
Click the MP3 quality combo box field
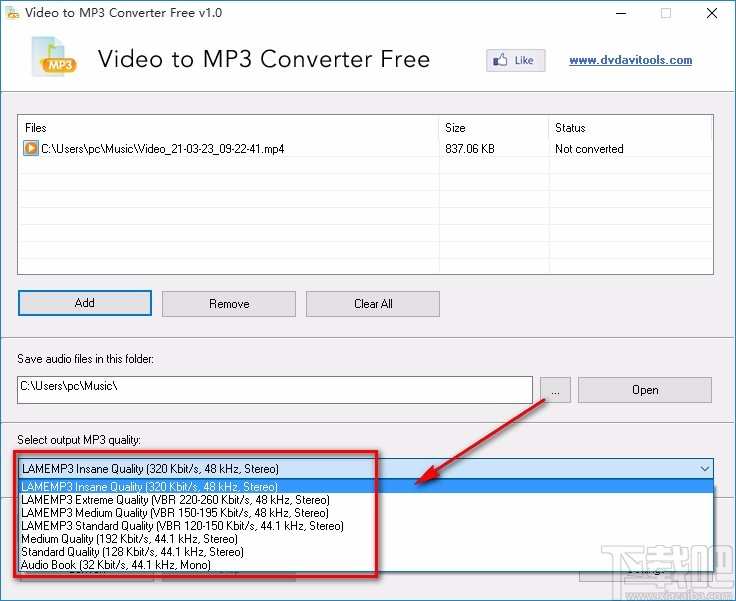(366, 469)
